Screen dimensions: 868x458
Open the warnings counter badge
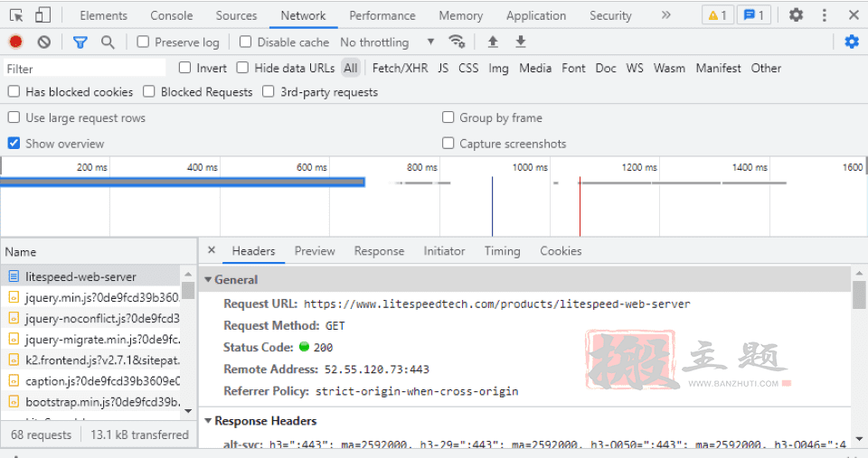click(x=718, y=15)
